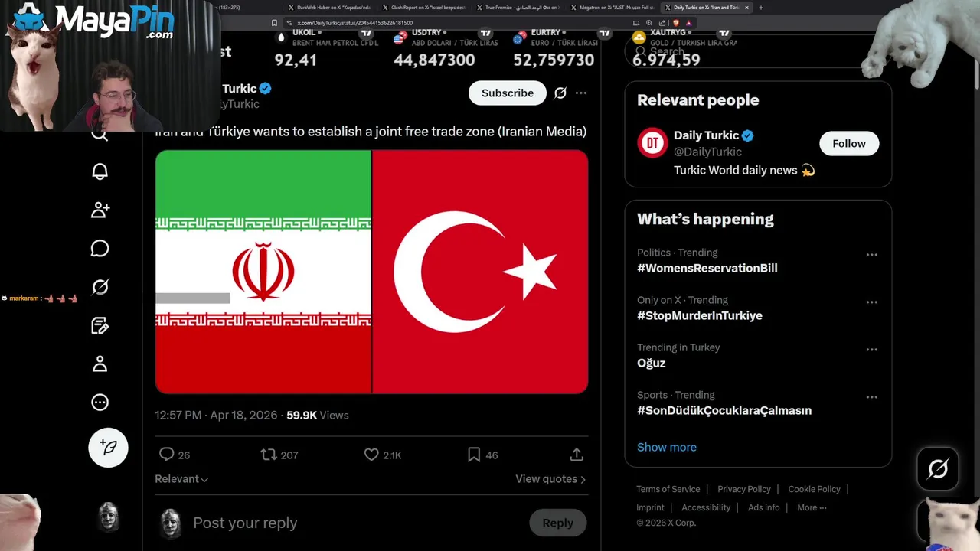Like the Daily Turkic post

tap(372, 455)
